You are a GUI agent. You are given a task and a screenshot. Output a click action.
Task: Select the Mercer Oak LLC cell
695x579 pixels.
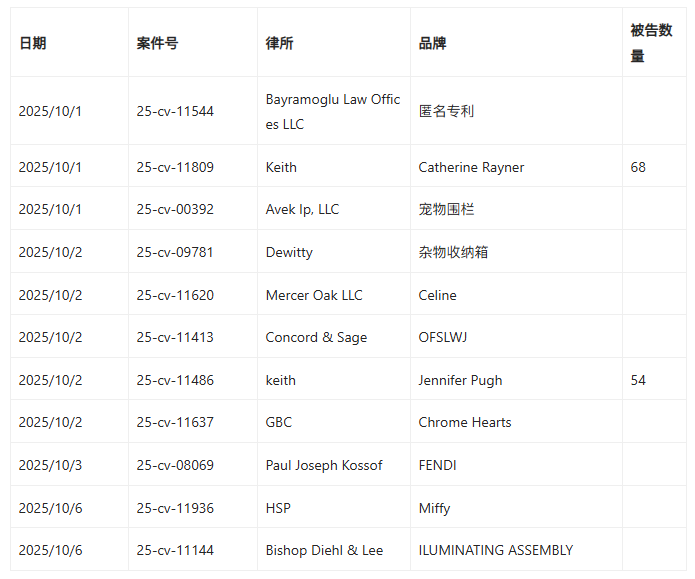pos(314,295)
